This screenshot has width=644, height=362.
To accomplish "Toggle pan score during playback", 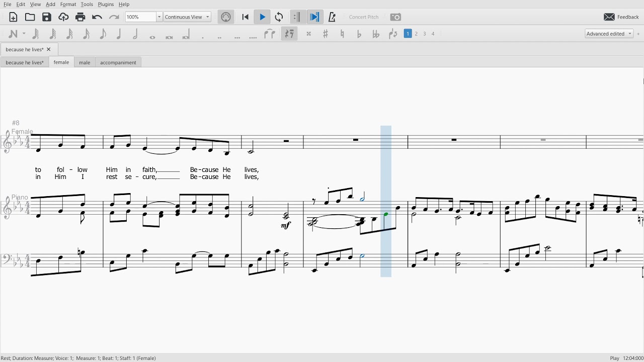I will pyautogui.click(x=314, y=17).
